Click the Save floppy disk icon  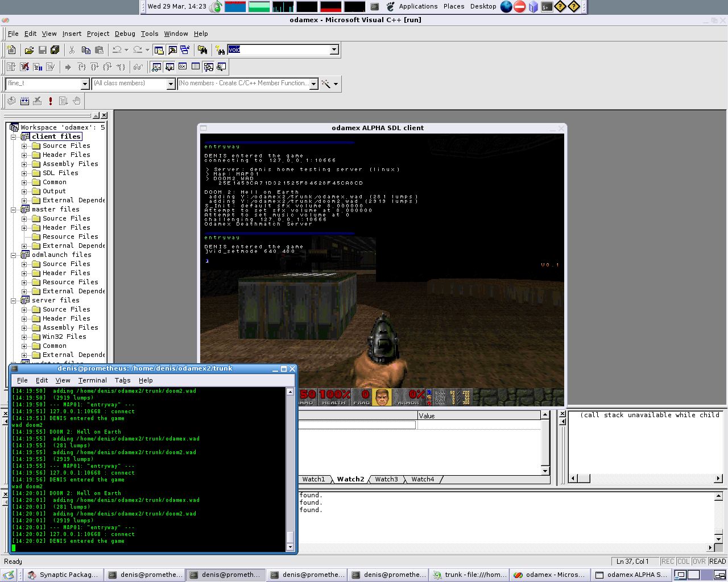pos(42,50)
